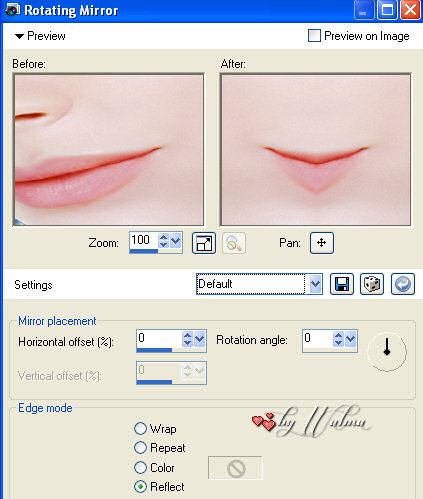Click the fit-to-window preview zoom icon
Image resolution: width=423 pixels, height=499 pixels.
204,243
